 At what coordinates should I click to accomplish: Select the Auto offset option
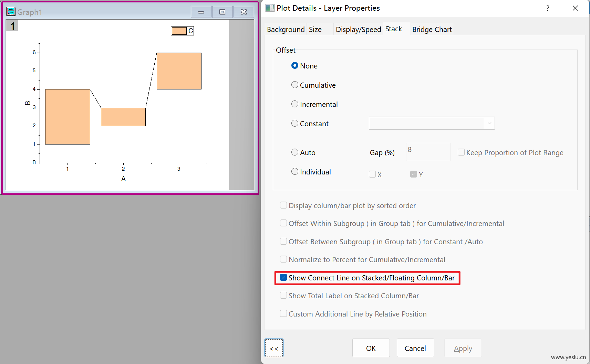[295, 152]
